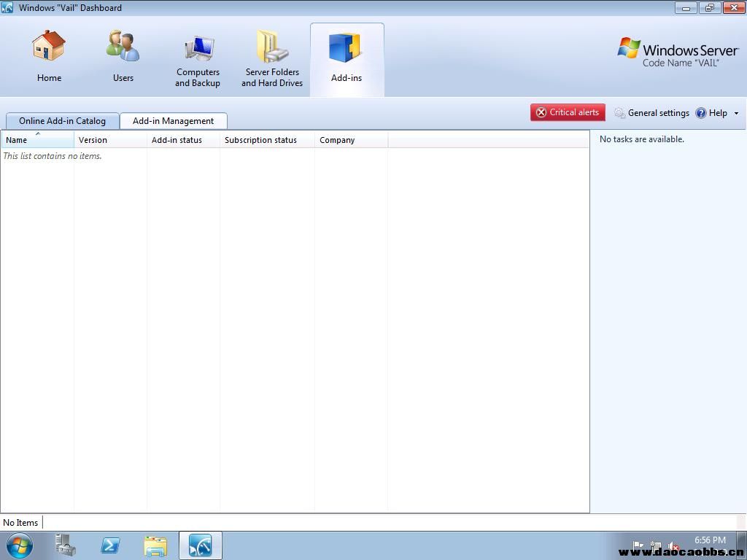The width and height of the screenshot is (747, 560).
Task: Launch Server Manager from taskbar
Action: click(66, 545)
